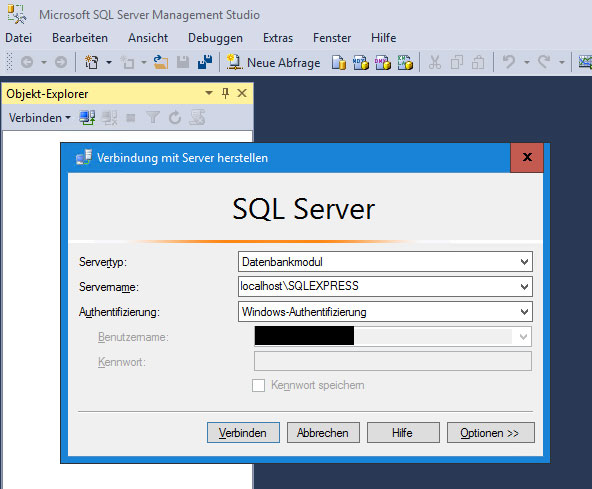Open the Fenster menu
Viewport: 592px width, 489px height.
(332, 38)
